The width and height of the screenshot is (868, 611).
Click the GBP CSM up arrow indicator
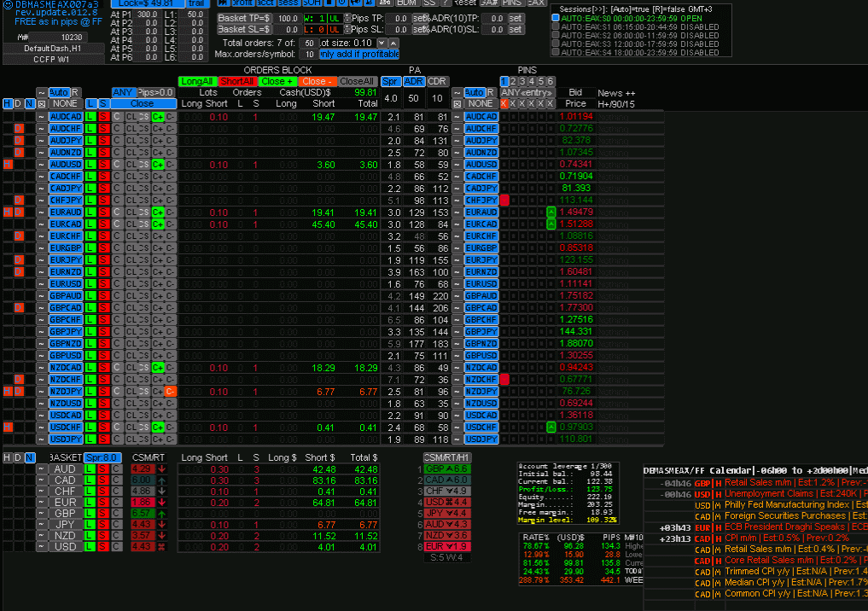161,513
